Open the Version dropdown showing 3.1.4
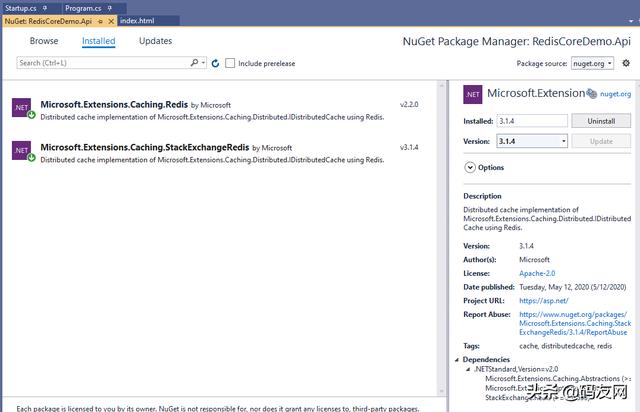Viewport: 640px width, 412px height. click(x=532, y=141)
